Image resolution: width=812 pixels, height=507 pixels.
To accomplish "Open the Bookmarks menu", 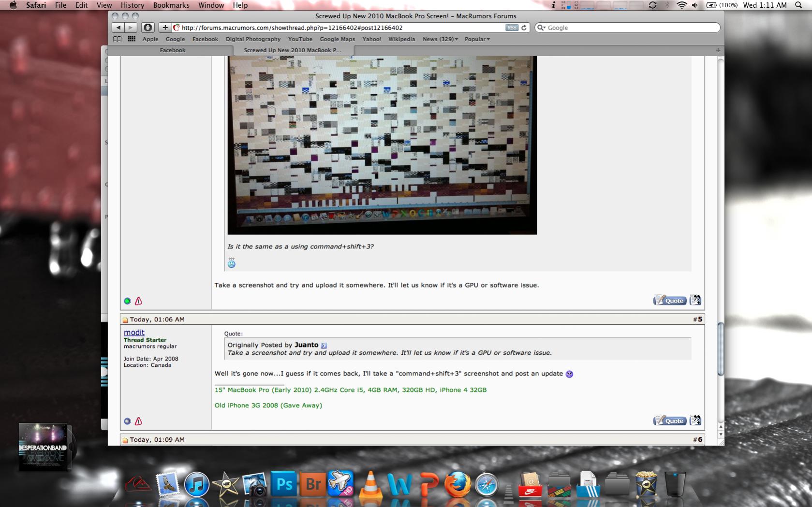I will [171, 5].
